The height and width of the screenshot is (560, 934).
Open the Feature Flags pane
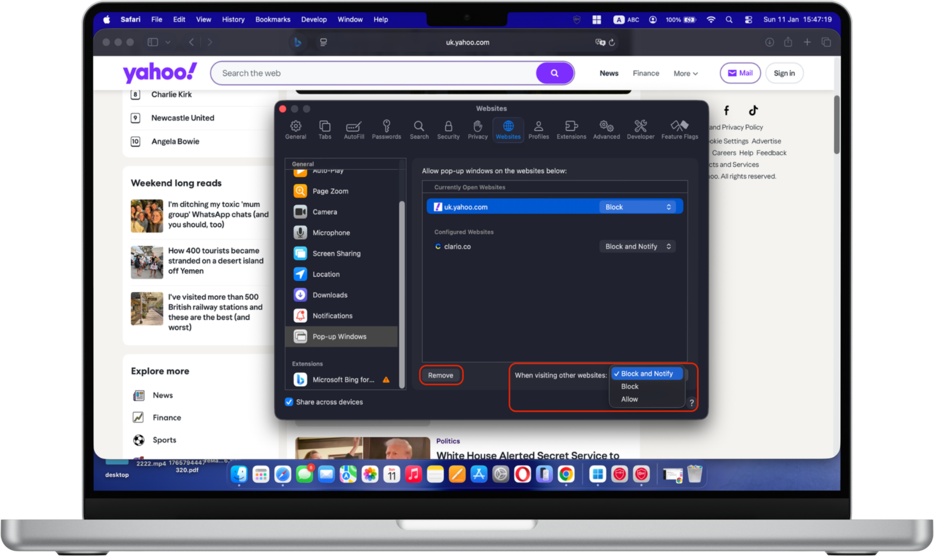pyautogui.click(x=679, y=130)
